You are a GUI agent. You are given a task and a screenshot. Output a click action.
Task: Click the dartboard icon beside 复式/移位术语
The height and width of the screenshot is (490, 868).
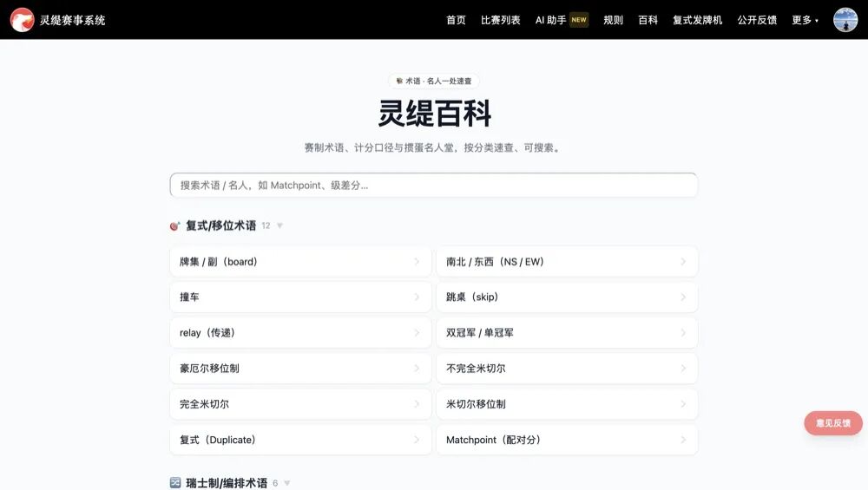pyautogui.click(x=175, y=225)
